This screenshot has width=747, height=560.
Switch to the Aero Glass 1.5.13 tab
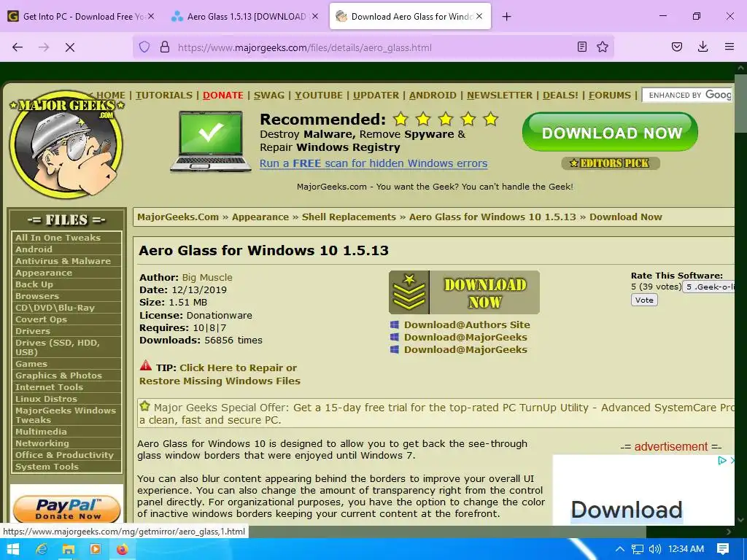(245, 16)
